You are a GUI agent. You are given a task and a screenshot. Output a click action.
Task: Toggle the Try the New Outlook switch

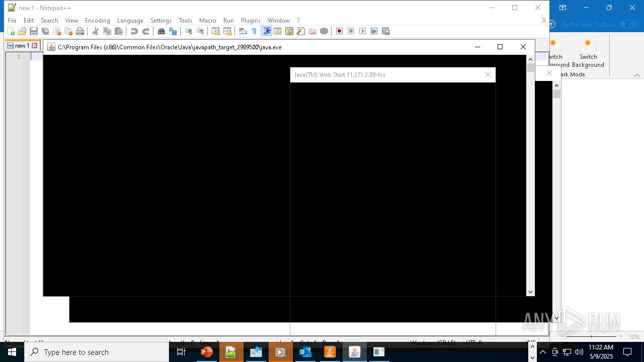(x=629, y=24)
